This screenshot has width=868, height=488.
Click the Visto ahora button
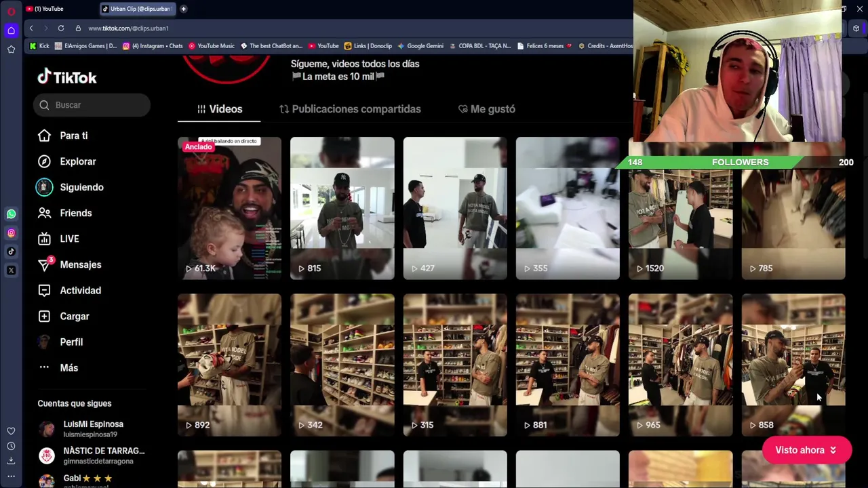pyautogui.click(x=806, y=450)
